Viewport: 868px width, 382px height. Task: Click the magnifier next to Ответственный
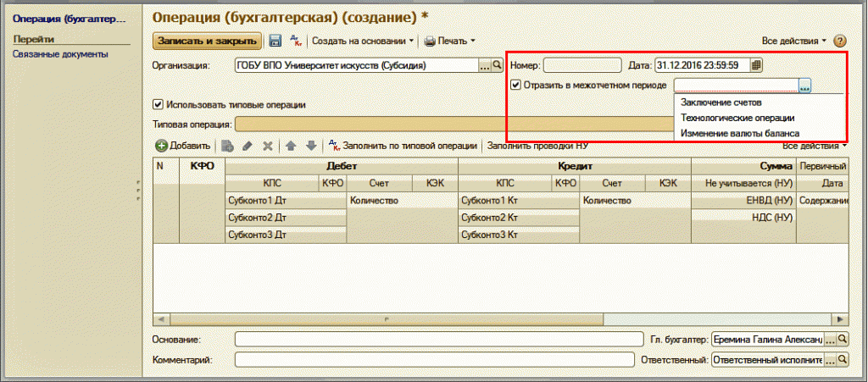[842, 359]
